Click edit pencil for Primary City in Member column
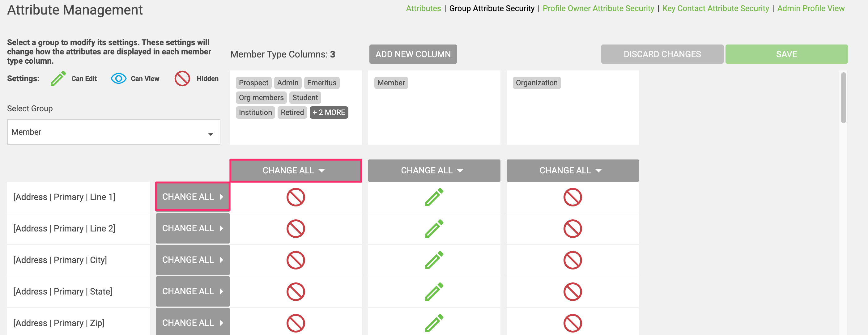Screen dimensions: 868x335 [434, 260]
